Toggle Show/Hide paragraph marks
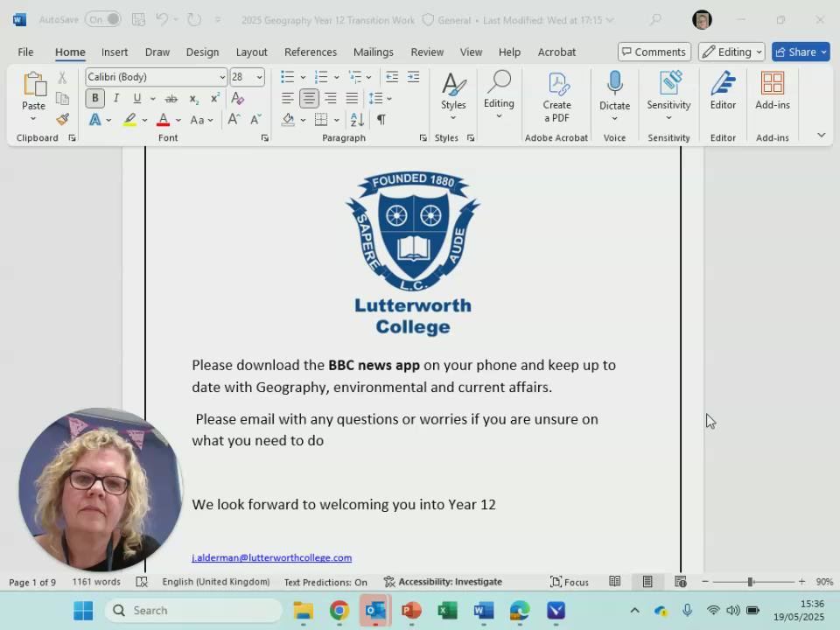This screenshot has height=630, width=840. 381,120
